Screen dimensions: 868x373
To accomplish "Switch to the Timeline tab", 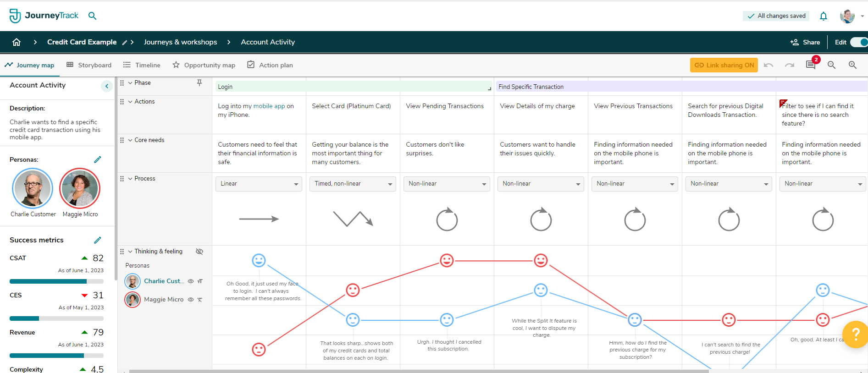I will [x=142, y=65].
